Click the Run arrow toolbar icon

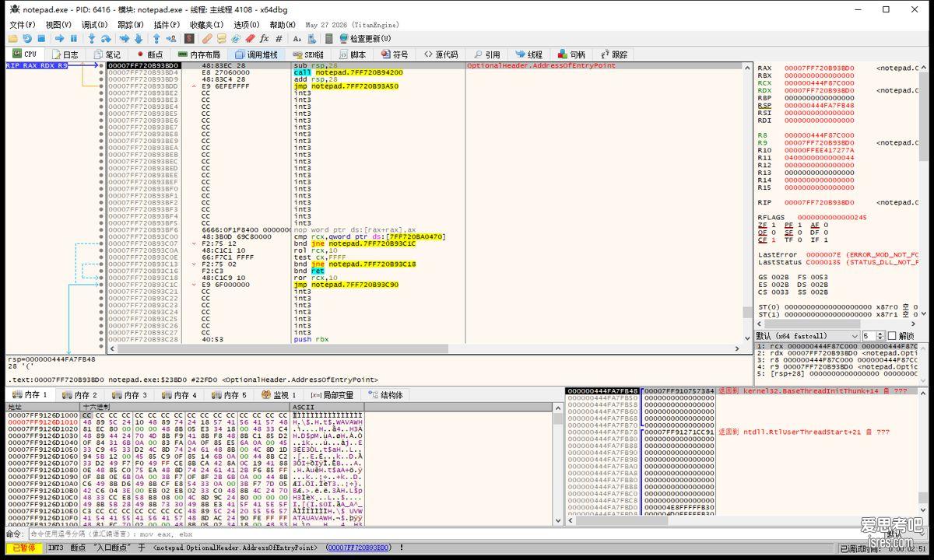click(x=59, y=38)
